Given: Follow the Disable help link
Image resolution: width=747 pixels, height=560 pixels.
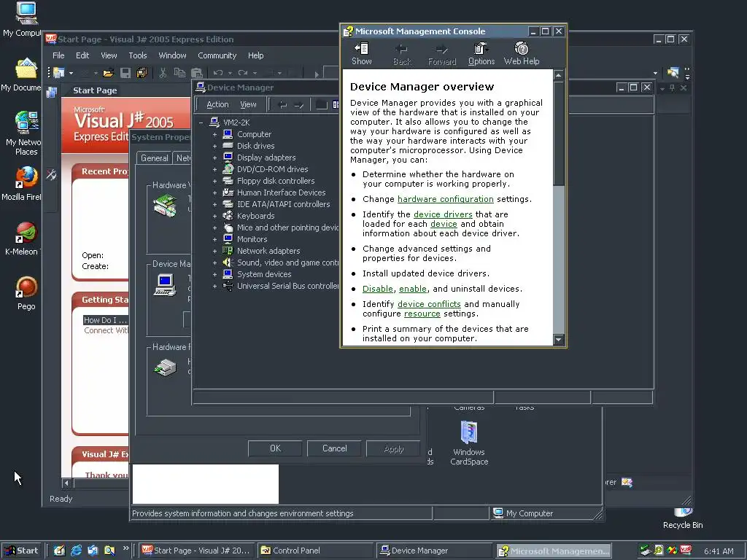Looking at the screenshot, I should pos(378,289).
